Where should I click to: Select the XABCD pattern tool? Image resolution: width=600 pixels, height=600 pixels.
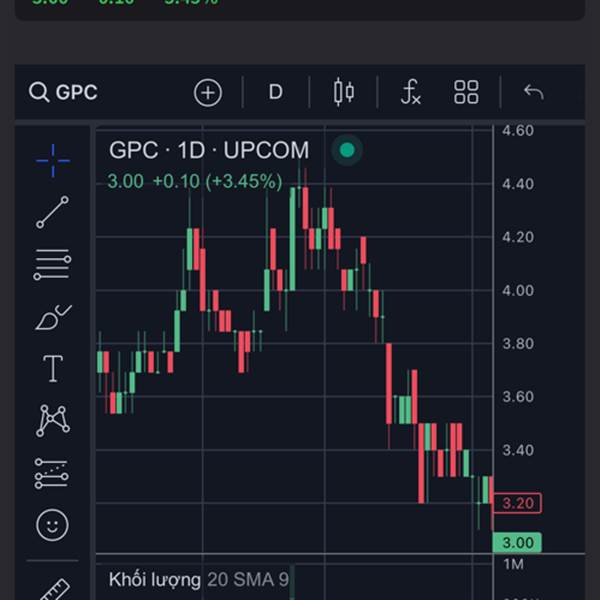coord(53,421)
